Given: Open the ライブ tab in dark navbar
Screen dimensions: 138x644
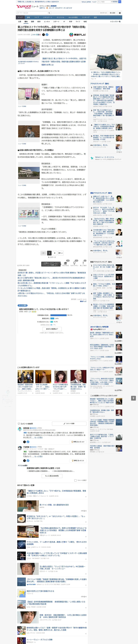Looking at the screenshot, I should (x=37, y=17).
